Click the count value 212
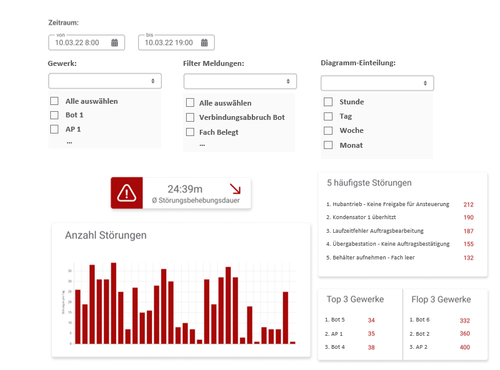Image resolution: width=500 pixels, height=370 pixels. click(468, 204)
